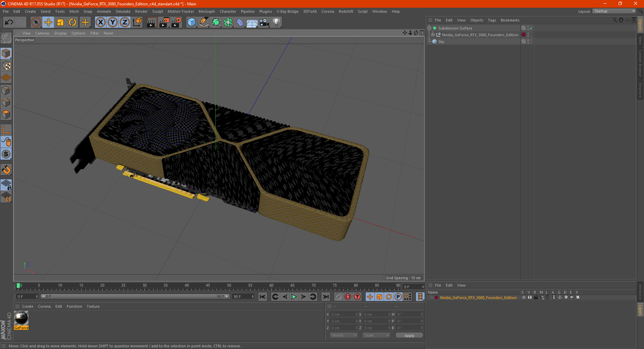Click the Apply coordinates button
This screenshot has height=349, width=644.
pos(409,336)
